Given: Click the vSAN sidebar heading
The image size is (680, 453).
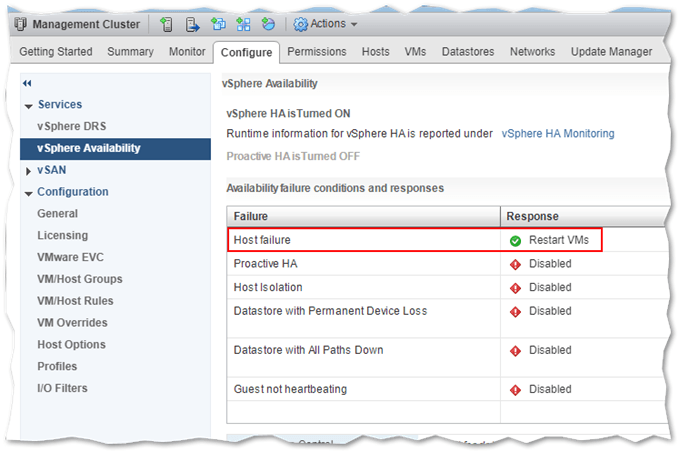Looking at the screenshot, I should [52, 170].
